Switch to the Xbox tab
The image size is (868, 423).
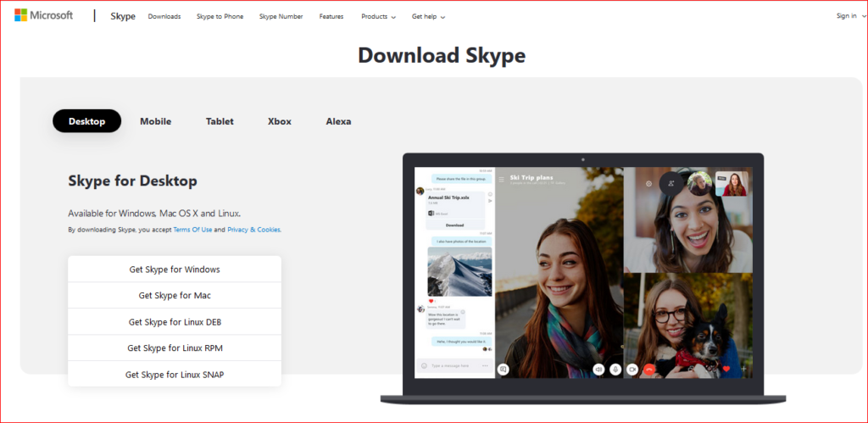[280, 121]
